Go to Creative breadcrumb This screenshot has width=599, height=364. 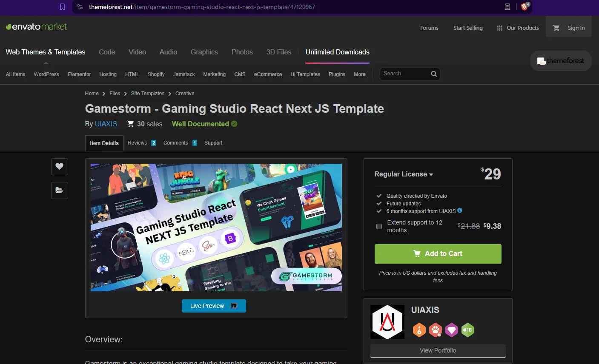point(185,94)
